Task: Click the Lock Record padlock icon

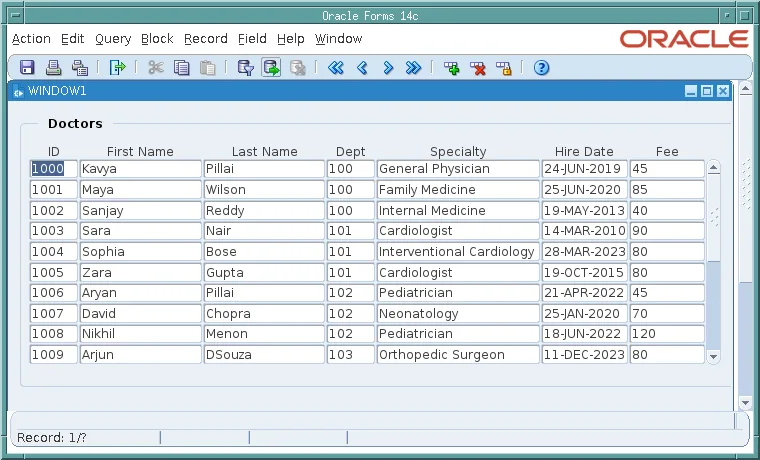Action: [x=504, y=67]
